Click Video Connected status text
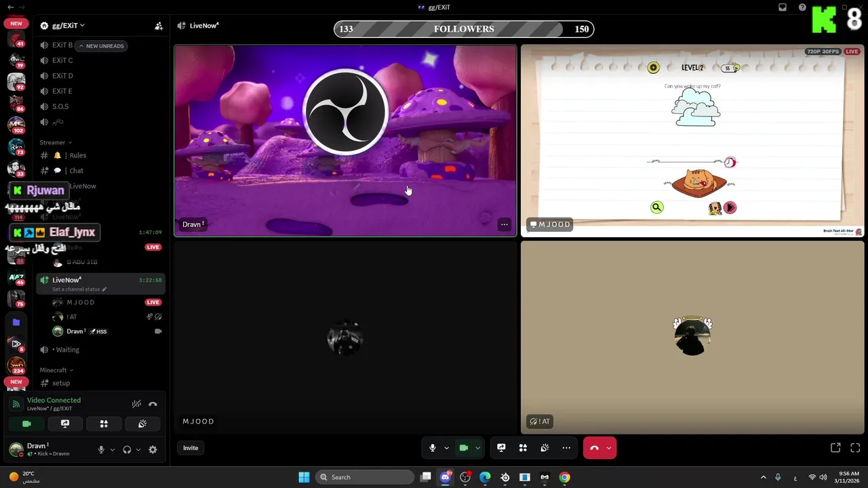 click(54, 401)
